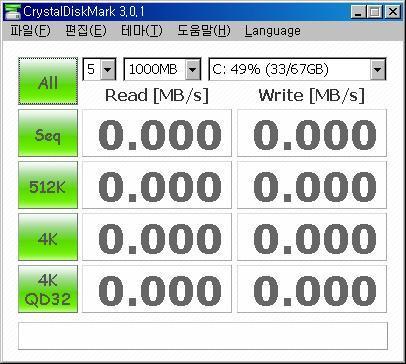
Task: Click the Read [MB/s] column header
Action: 157,96
